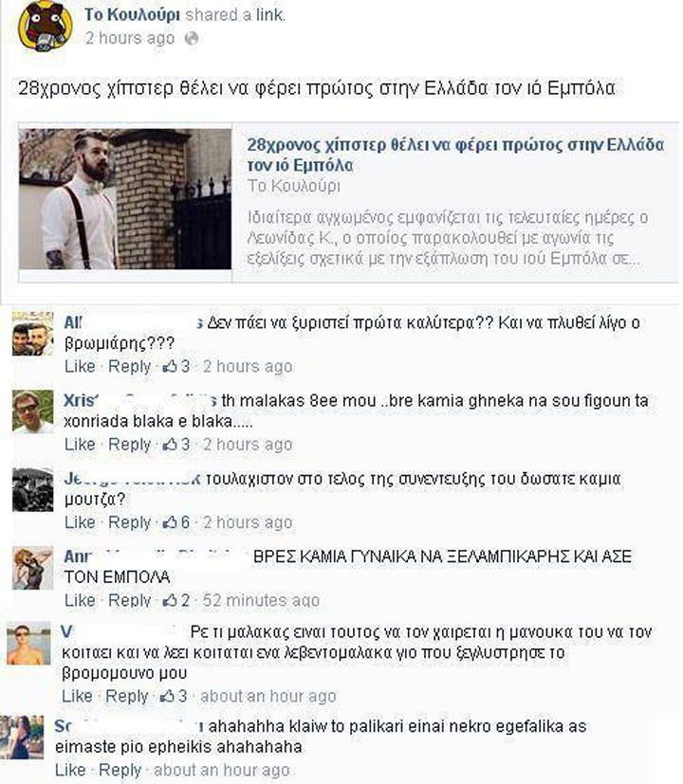This screenshot has width=683, height=784.
Task: Open the post's 2 hours ago timestamp
Action: 130,38
